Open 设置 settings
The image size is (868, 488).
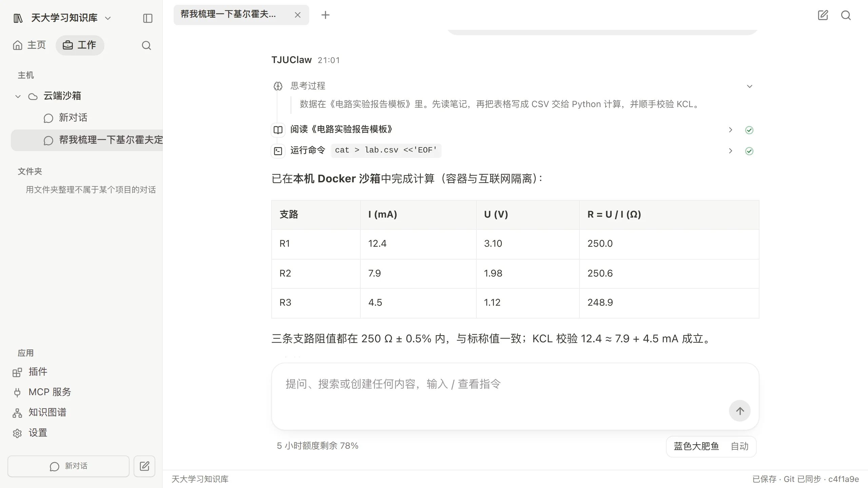click(x=30, y=433)
